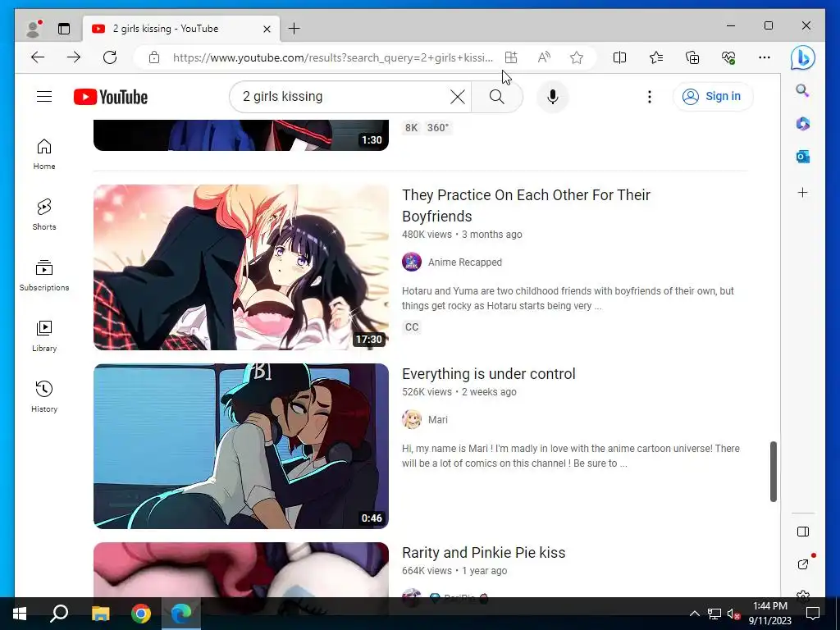The width and height of the screenshot is (840, 630).
Task: Open video They Practice On Each Other title
Action: pos(526,206)
